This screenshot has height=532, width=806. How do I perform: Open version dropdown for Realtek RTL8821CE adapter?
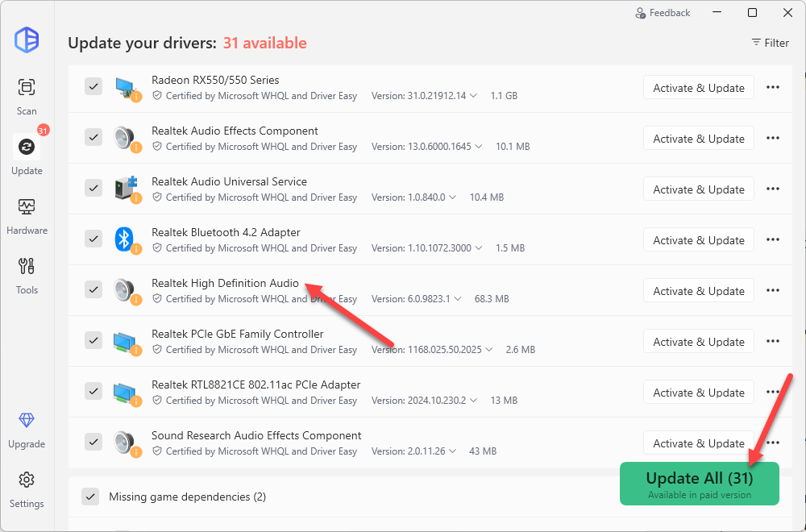(473, 401)
